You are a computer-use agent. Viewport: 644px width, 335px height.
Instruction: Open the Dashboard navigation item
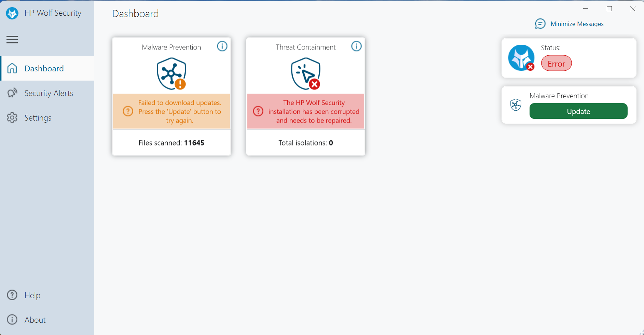click(44, 69)
